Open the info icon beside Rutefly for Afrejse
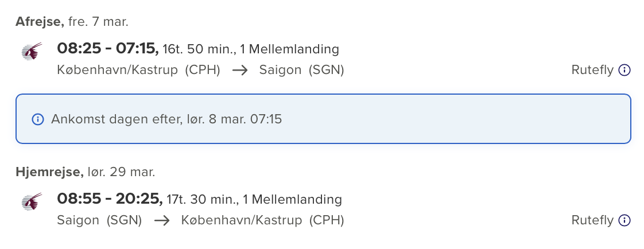This screenshot has width=644, height=249. coord(624,71)
